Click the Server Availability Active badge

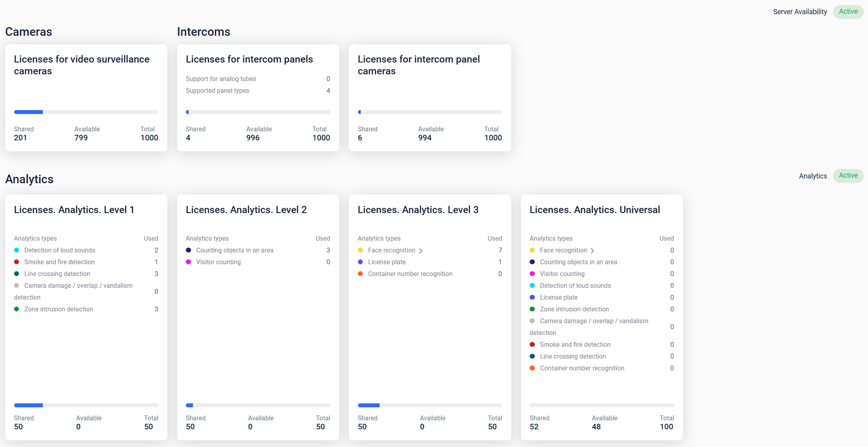point(848,12)
